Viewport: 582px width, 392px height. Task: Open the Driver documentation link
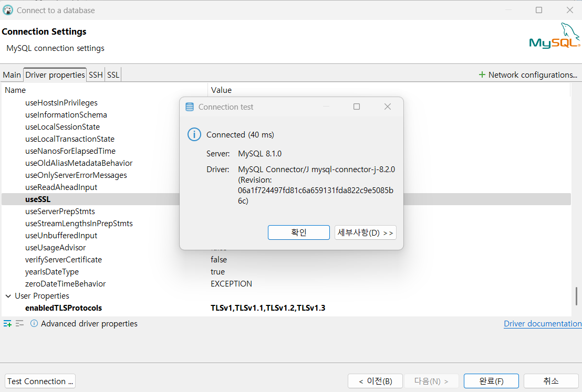543,324
